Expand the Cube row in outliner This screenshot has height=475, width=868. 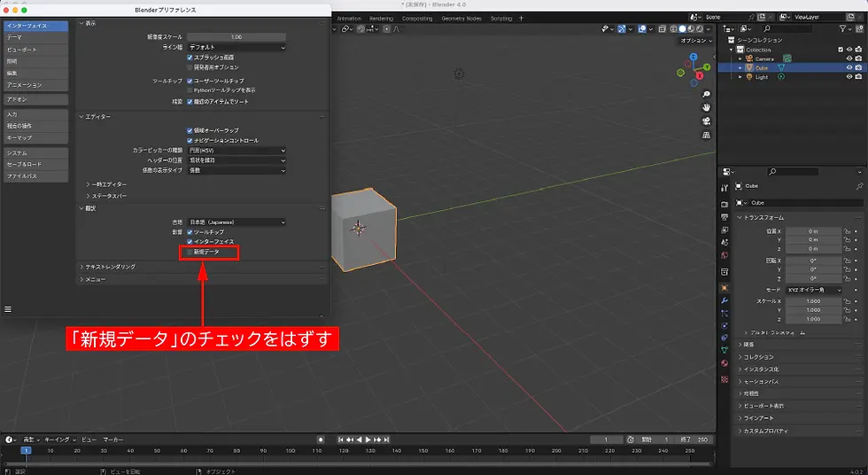click(740, 67)
